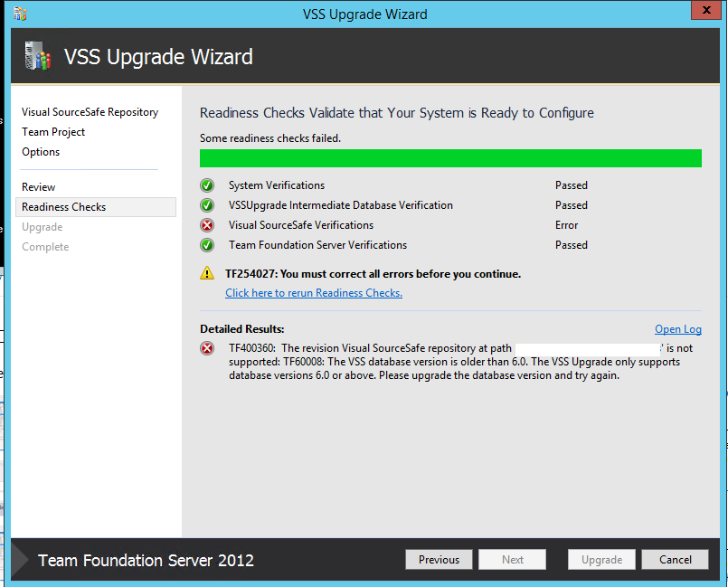Cancel the VSS Upgrade Wizard

click(x=675, y=559)
